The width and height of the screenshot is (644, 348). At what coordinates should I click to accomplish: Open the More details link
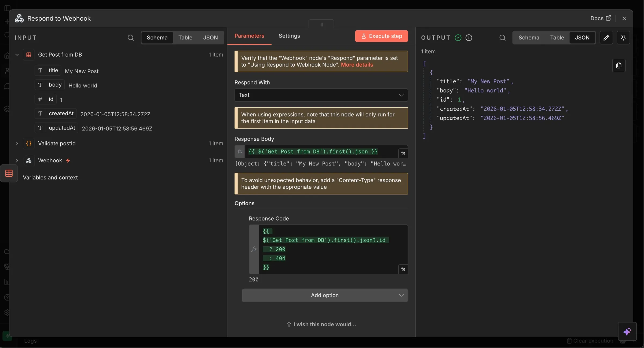357,65
